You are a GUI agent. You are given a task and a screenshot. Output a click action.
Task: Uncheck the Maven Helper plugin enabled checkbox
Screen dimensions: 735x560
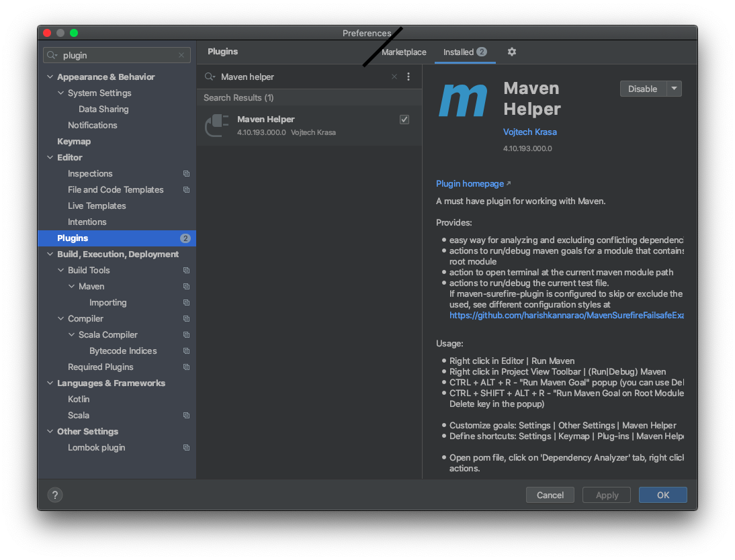404,120
